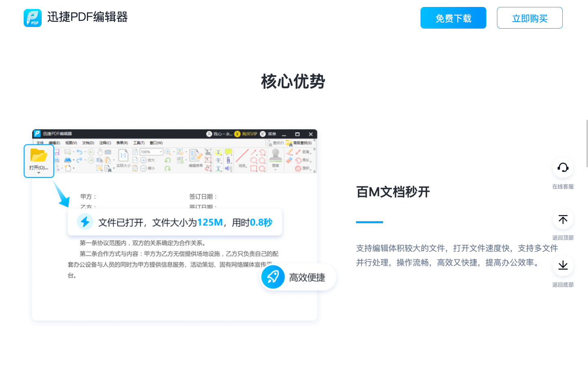Viewport: 588px width, 368px height.
Task: Select the paperclip attachment annotation tool
Action: tap(228, 159)
